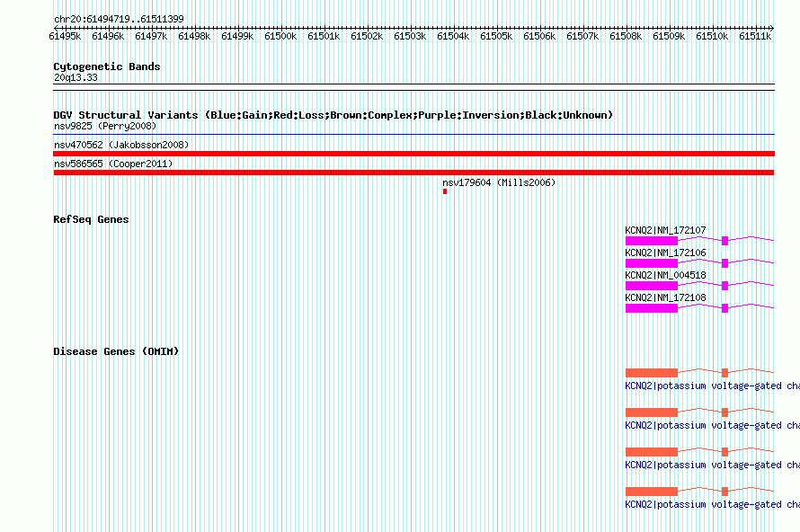800x532 pixels.
Task: Open the bottommost KCNQ2 potassium voltage-gated OMIM link
Action: click(712, 504)
